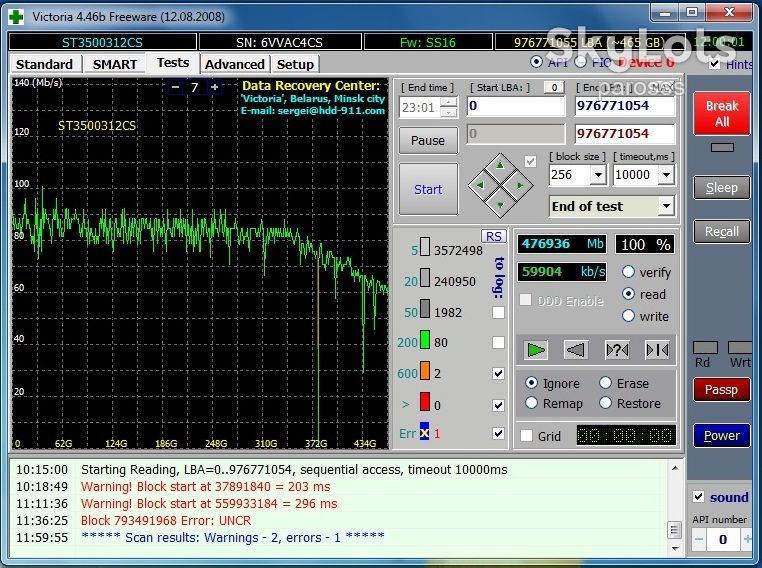
Task: Select the Restore action option
Action: (x=605, y=403)
